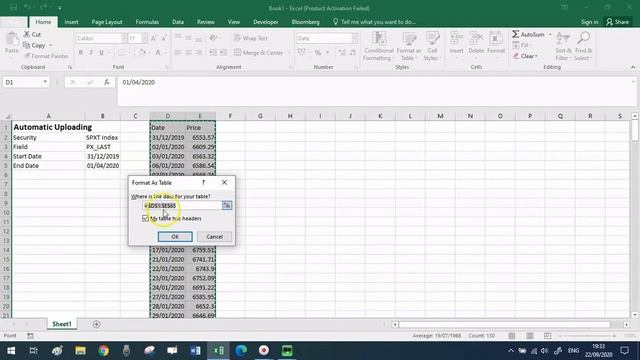This screenshot has width=640, height=360.
Task: Expand the Copy options arrow
Action: [51, 45]
